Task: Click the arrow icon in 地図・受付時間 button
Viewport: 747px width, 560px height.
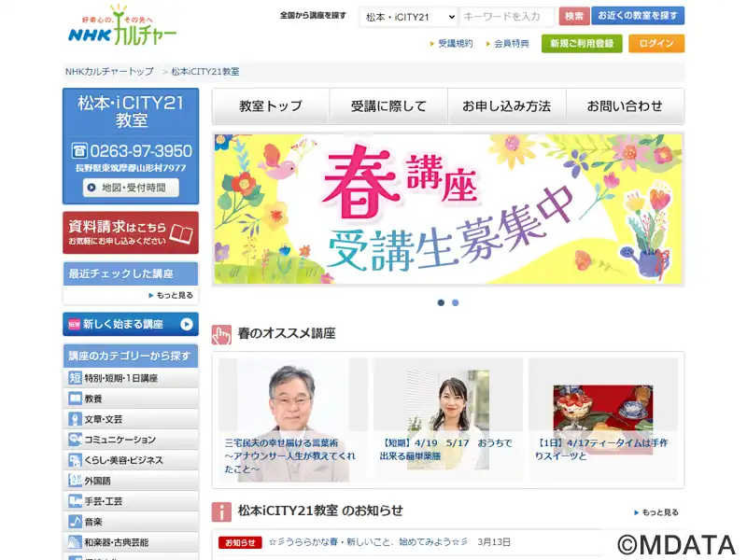Action: [92, 188]
